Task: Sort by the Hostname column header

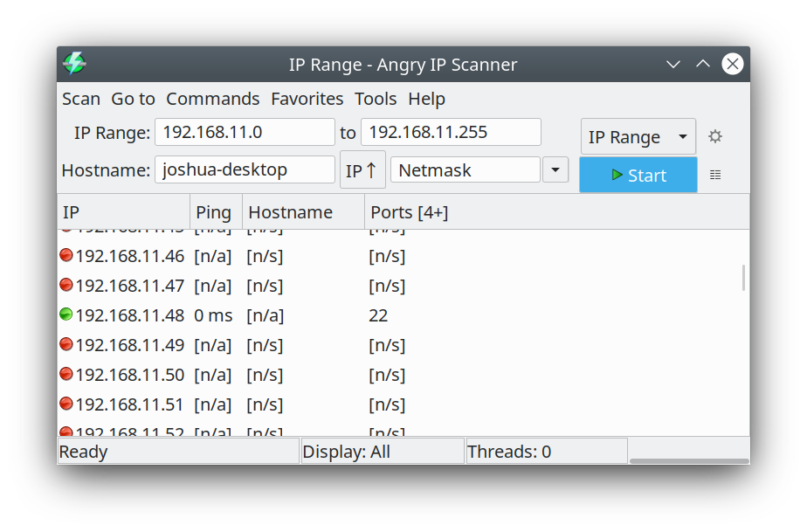Action: [303, 211]
